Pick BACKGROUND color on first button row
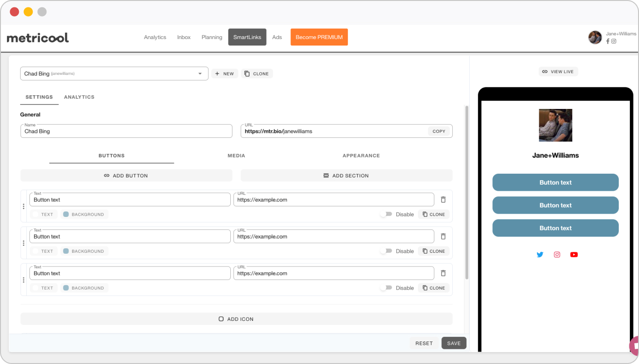The width and height of the screenshot is (639, 364). [84, 214]
